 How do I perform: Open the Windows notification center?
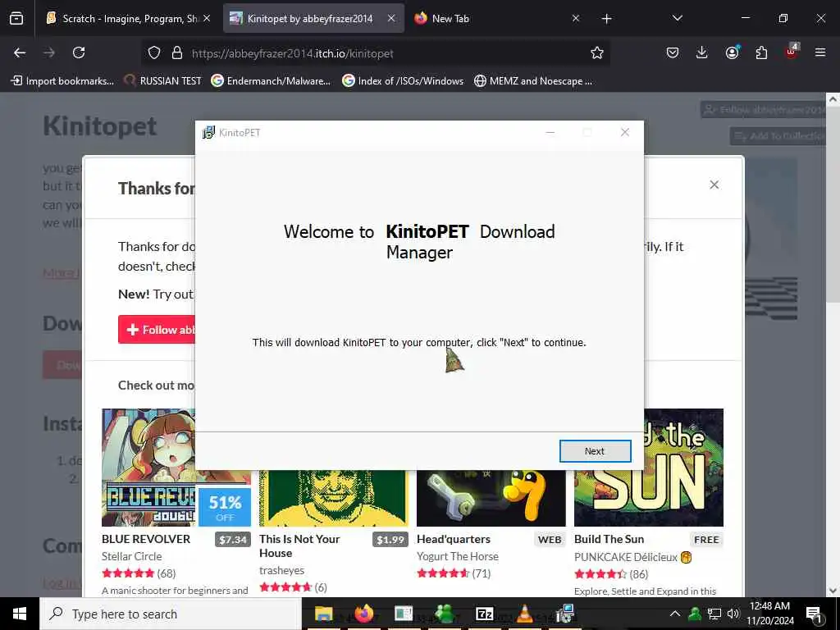[814, 614]
